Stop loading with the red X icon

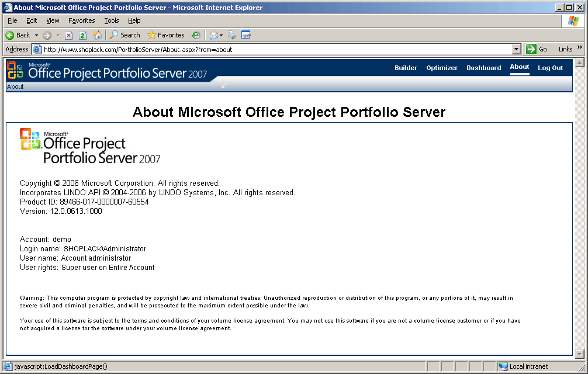click(68, 35)
